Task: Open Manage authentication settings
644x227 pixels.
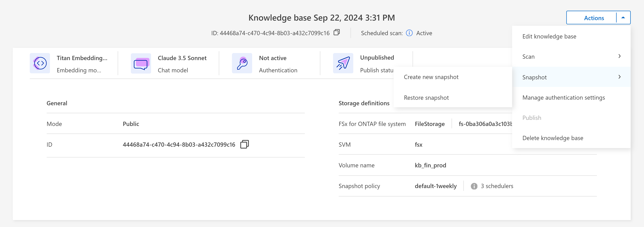Action: (563, 98)
